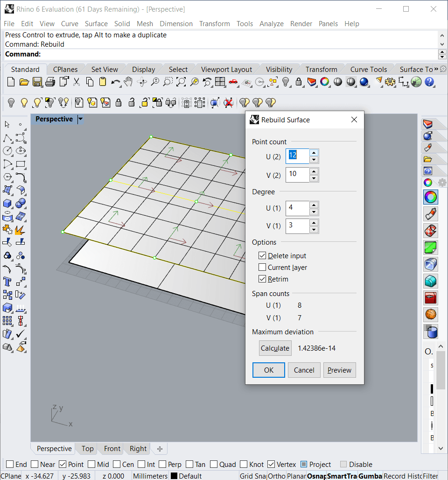The height and width of the screenshot is (480, 448).
Task: Toggle the Mid osnap checkbox
Action: pyautogui.click(x=91, y=464)
